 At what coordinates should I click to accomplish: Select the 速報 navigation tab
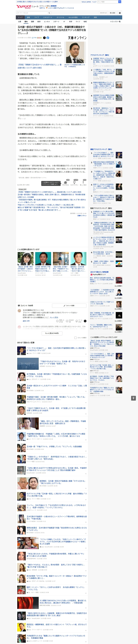tap(28, 17)
